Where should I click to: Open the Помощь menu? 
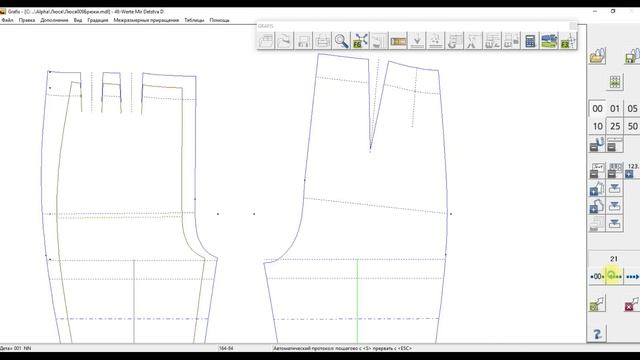click(x=220, y=20)
